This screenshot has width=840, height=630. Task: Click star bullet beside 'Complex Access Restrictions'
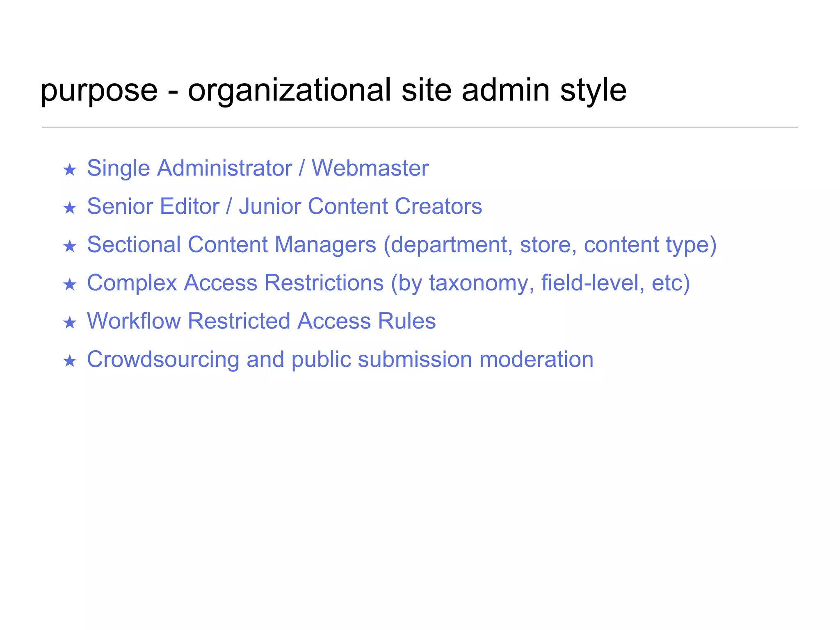(70, 284)
